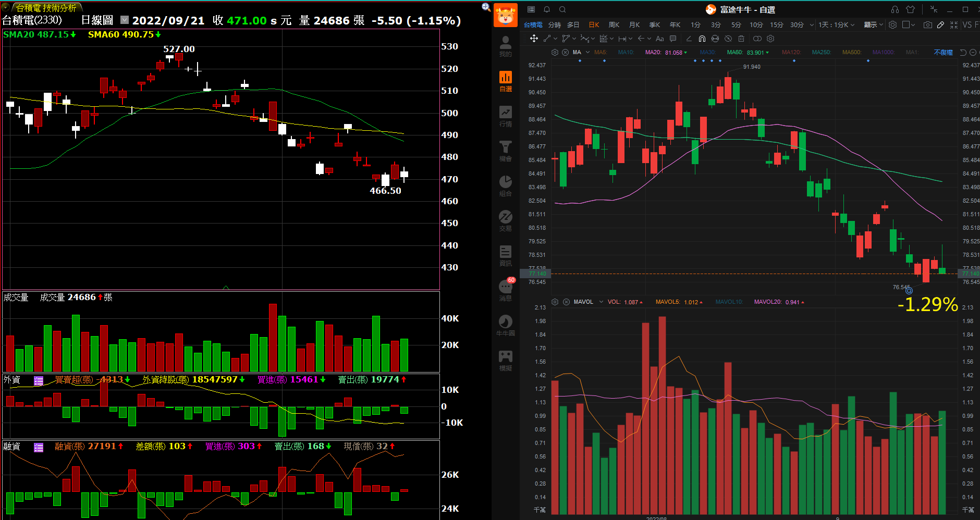This screenshot has height=520, width=980.
Task: Select the crosshair move drawing tool
Action: [534, 39]
